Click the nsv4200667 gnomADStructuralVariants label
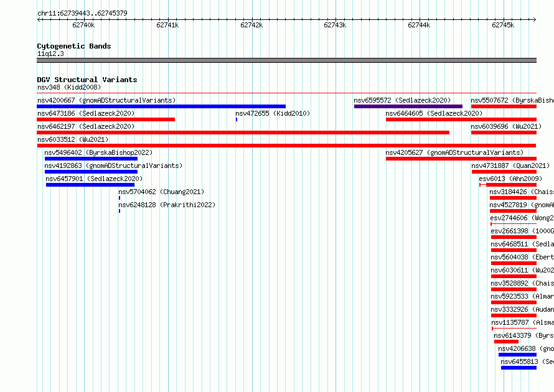 click(106, 100)
